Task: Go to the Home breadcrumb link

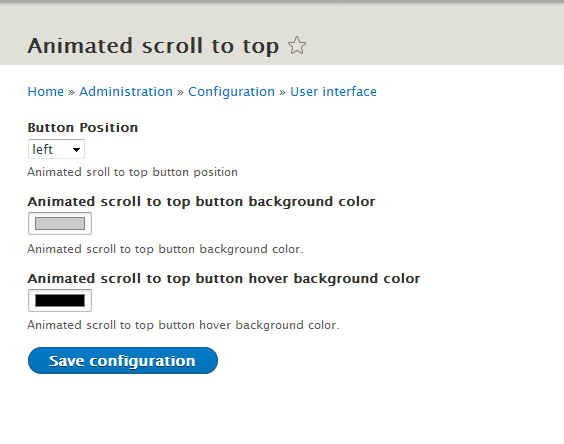Action: pos(46,92)
